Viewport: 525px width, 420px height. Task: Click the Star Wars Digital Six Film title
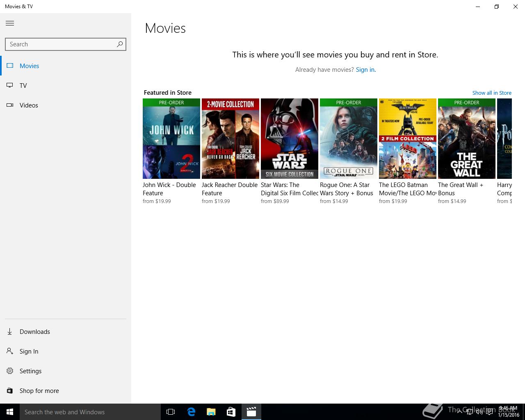(290, 189)
